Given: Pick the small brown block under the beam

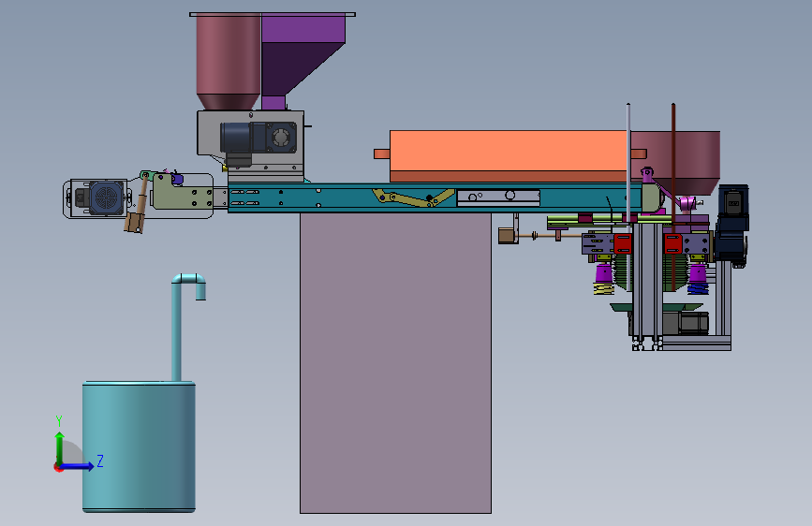Looking at the screenshot, I should 508,236.
